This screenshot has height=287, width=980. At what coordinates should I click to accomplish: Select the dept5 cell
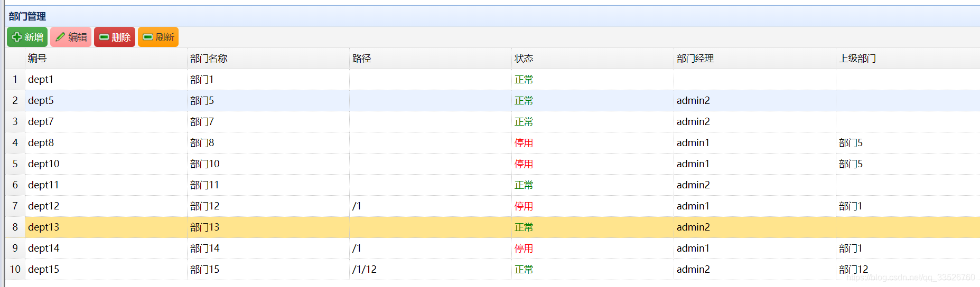tap(106, 100)
